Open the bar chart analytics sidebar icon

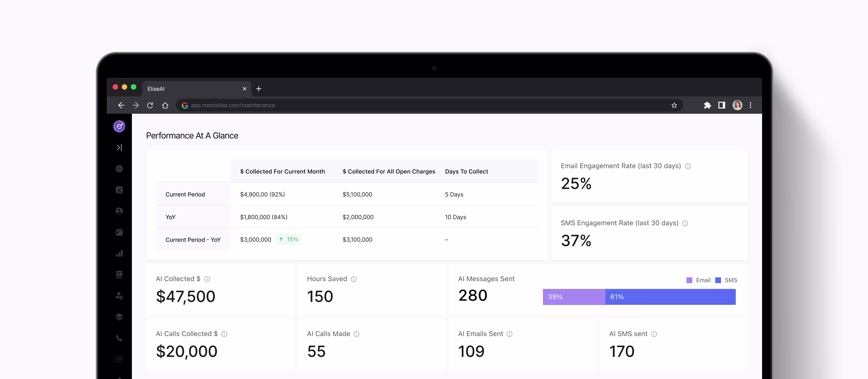[119, 253]
